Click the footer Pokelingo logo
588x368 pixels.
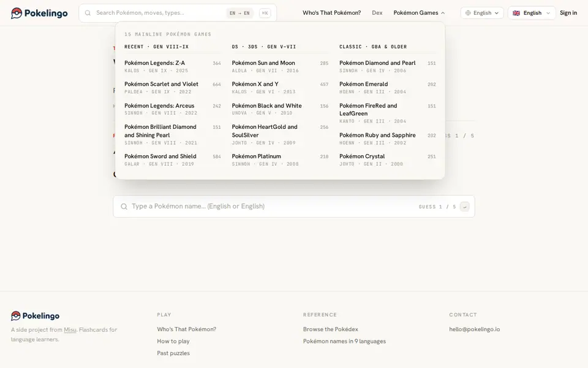click(35, 316)
